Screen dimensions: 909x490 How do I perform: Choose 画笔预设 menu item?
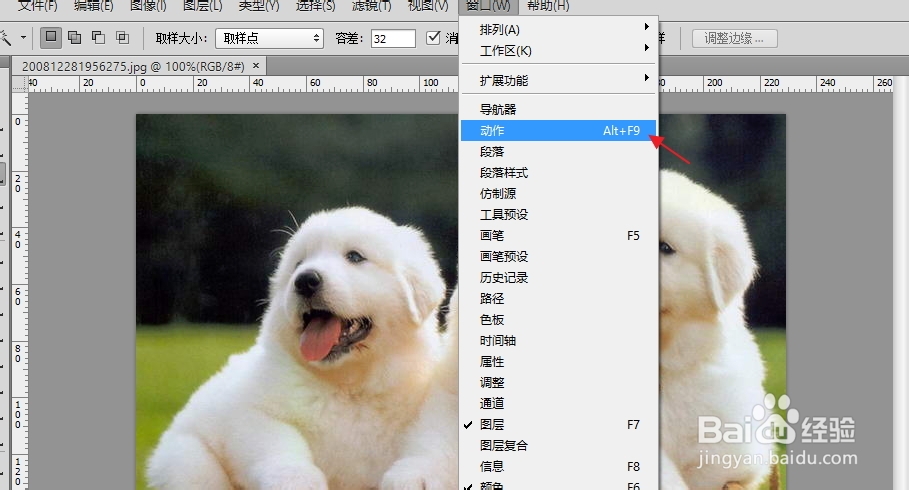click(558, 256)
